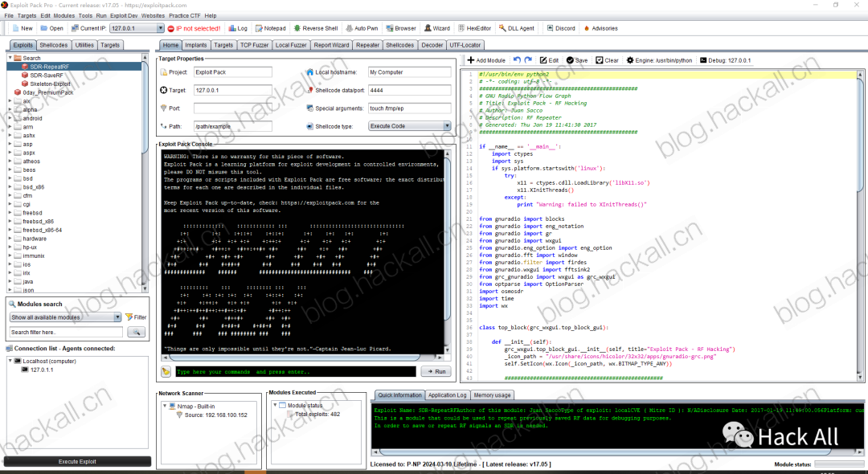Click the Special arguments field
The height and width of the screenshot is (474, 868).
[x=410, y=108]
